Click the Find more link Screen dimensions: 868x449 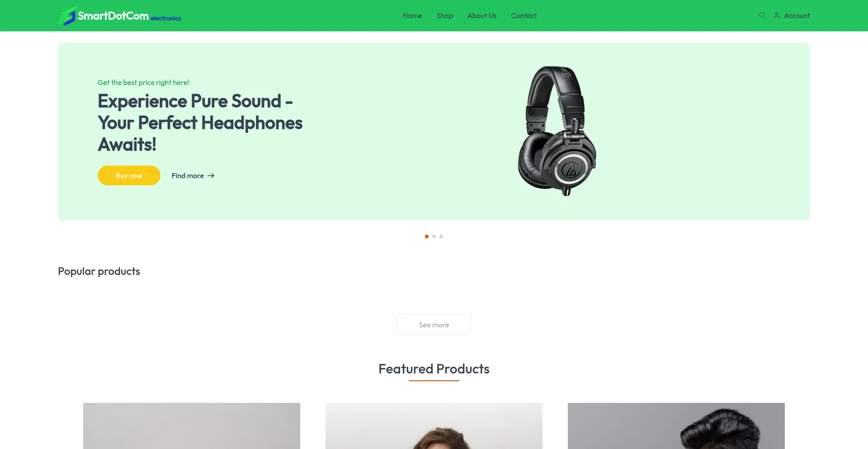click(193, 175)
